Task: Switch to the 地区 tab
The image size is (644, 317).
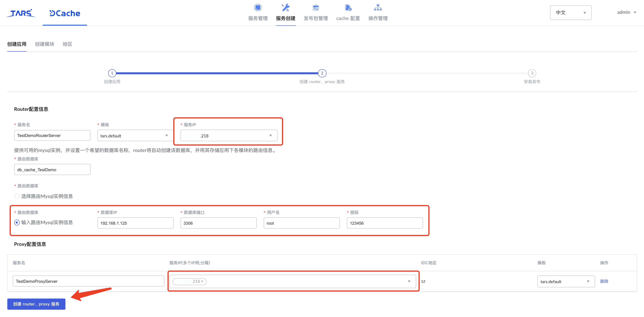Action: click(x=67, y=44)
